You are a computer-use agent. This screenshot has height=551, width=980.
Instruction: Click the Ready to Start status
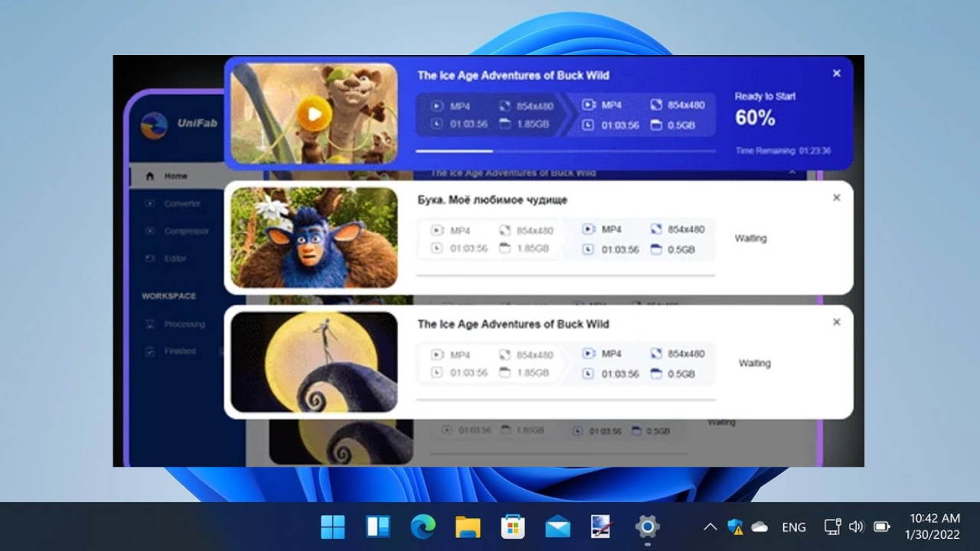[765, 96]
